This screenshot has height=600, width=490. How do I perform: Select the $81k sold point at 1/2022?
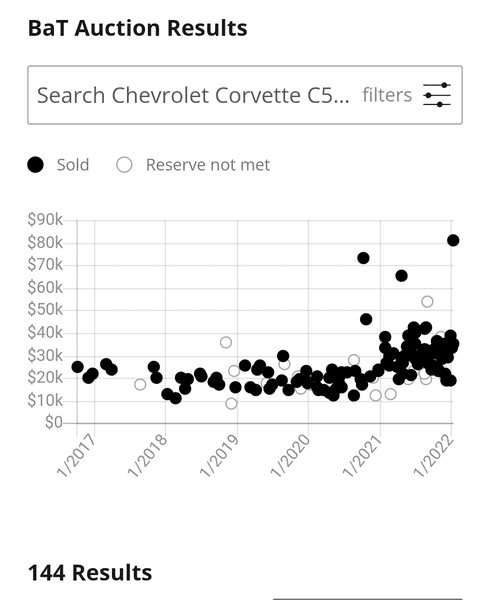click(x=453, y=240)
